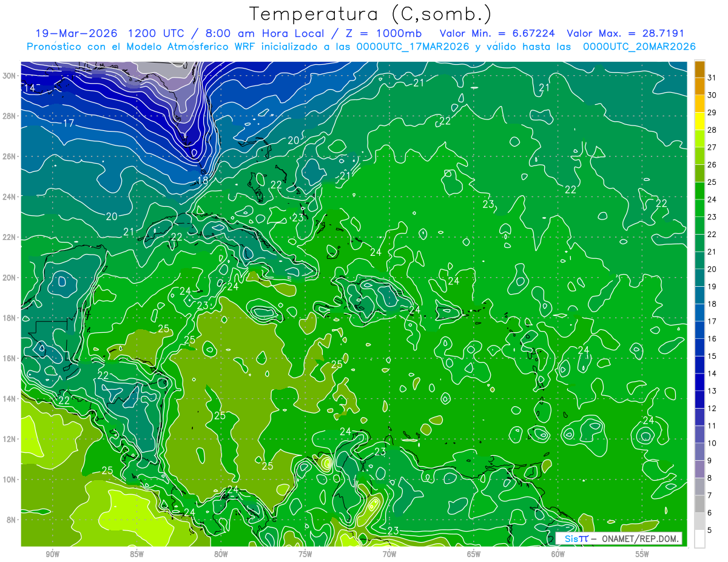Click the 'SisTT - ONAMET/REP.DOM.' credit box
Viewport: 728px width, 562px height.
click(619, 539)
